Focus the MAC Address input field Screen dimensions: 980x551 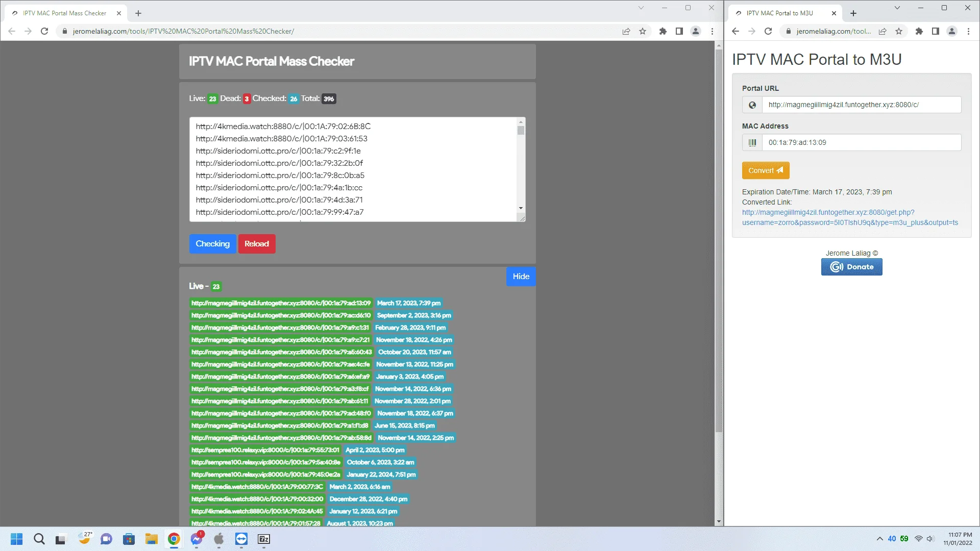862,142
